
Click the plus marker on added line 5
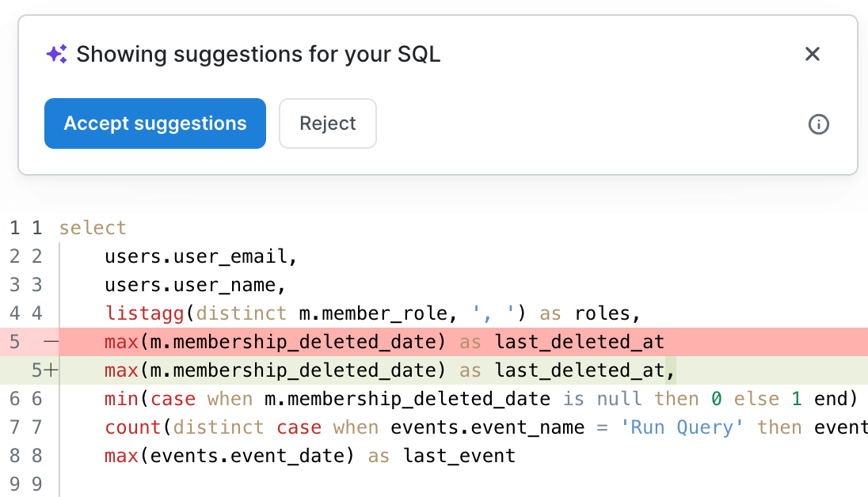tap(51, 371)
